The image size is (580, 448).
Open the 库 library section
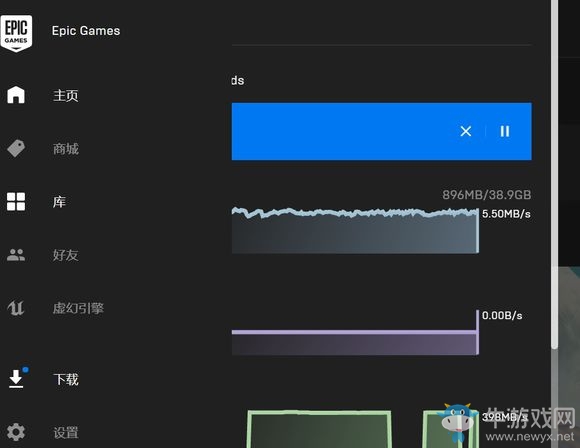[59, 202]
